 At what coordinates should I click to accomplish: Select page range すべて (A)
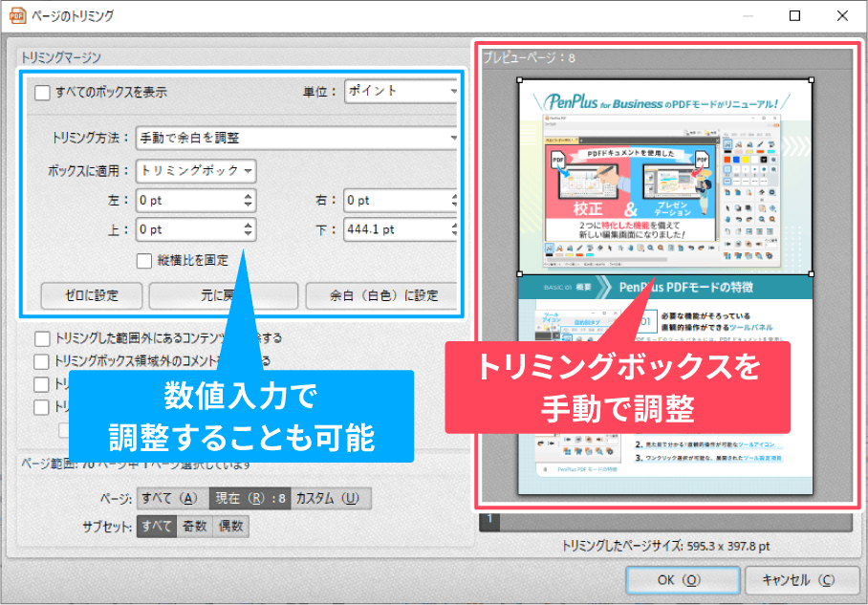[172, 499]
